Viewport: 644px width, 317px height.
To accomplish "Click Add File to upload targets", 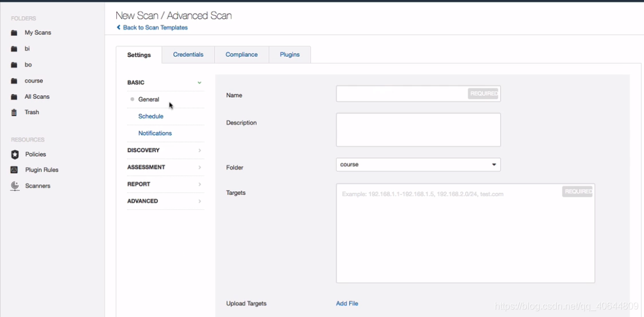I will [x=347, y=303].
